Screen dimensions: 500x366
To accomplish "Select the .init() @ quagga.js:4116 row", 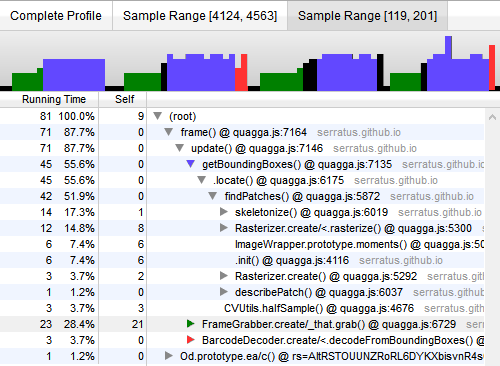I will pos(242,260).
